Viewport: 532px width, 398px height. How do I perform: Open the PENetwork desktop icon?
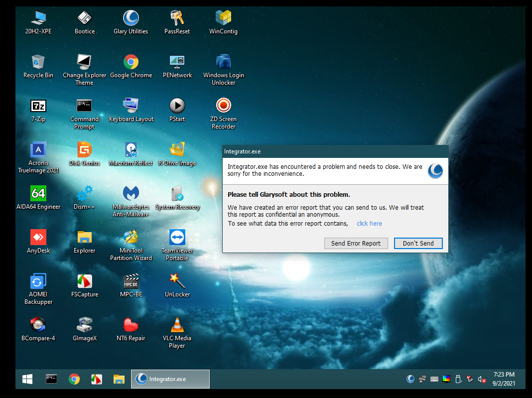pos(177,66)
